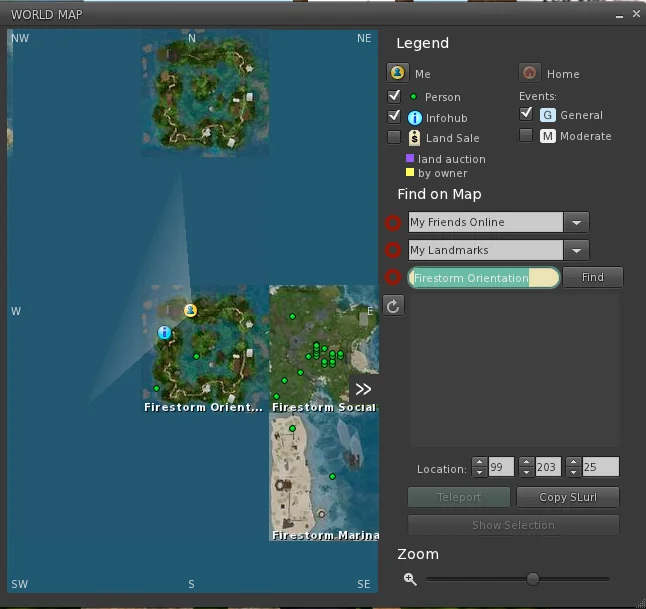Image resolution: width=646 pixels, height=609 pixels.
Task: Click the magnifier zoom icon
Action: [410, 579]
